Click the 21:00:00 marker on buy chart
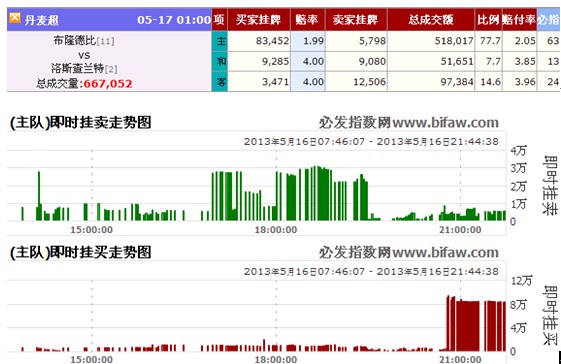Viewport: 561px width, 364px height. tap(460, 359)
